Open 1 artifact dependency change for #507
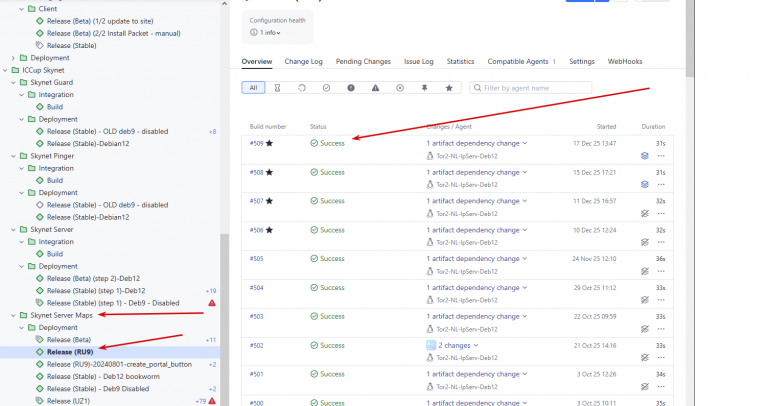 coord(473,201)
